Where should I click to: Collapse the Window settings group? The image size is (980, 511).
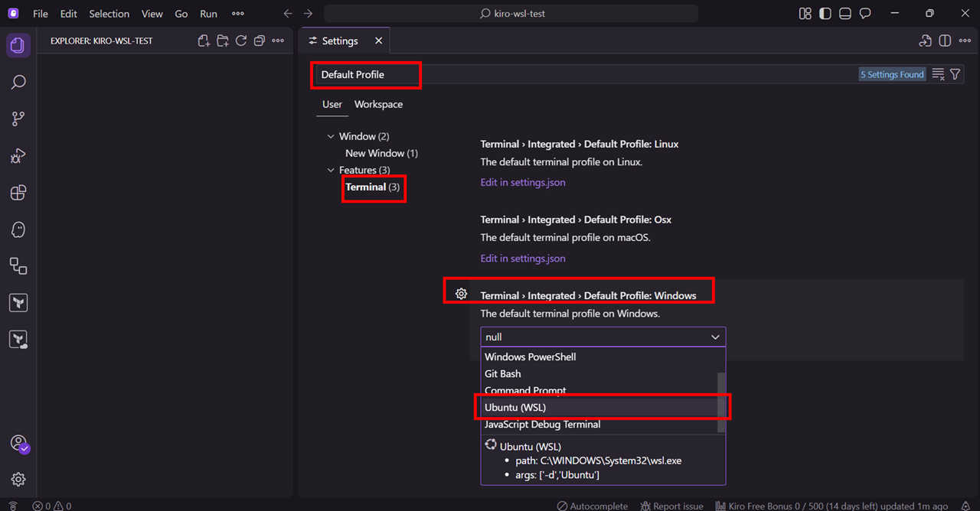point(331,137)
